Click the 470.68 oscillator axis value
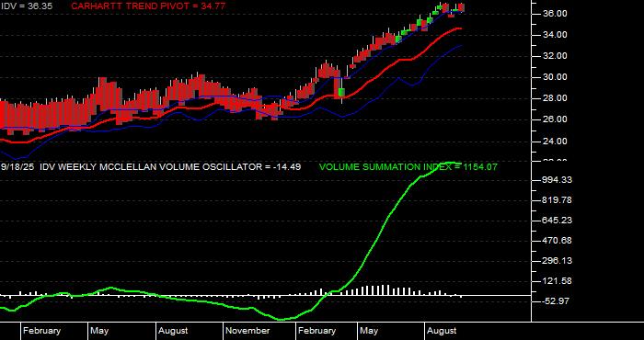 coord(557,241)
